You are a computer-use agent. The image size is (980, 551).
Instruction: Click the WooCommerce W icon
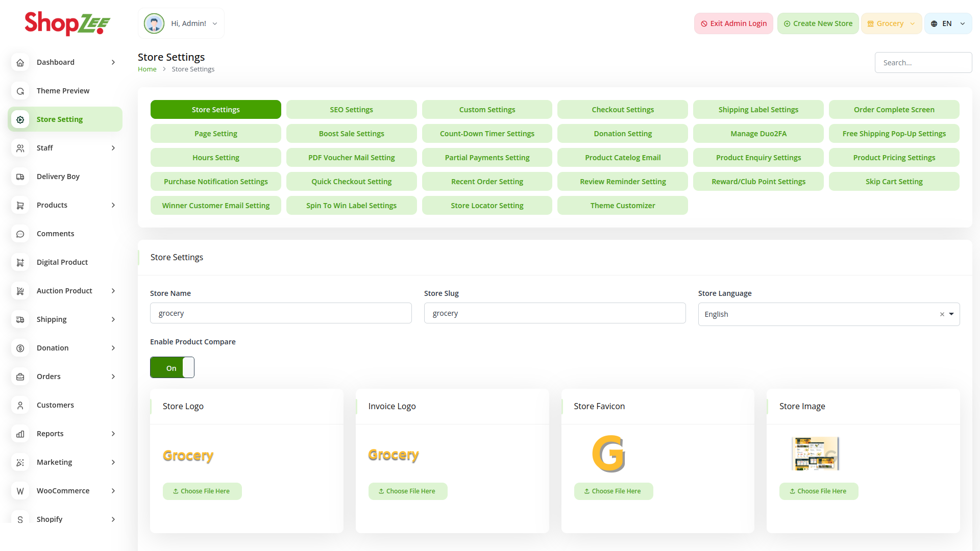click(x=20, y=491)
